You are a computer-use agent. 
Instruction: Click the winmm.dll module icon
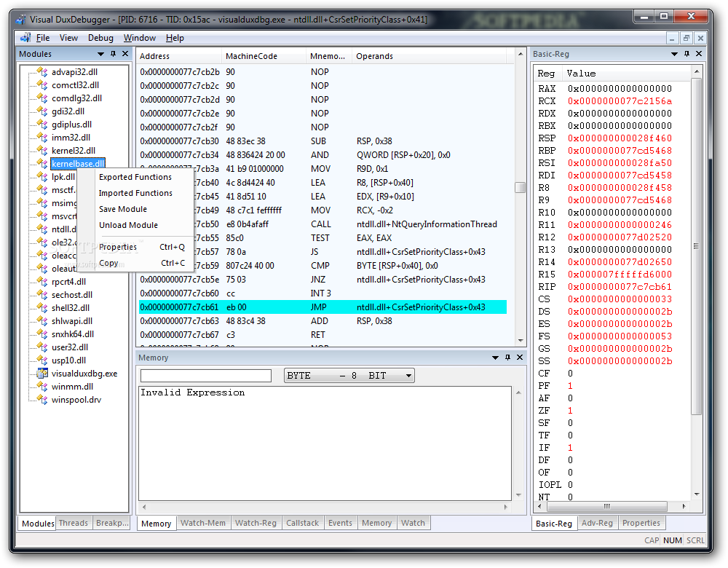(43, 387)
